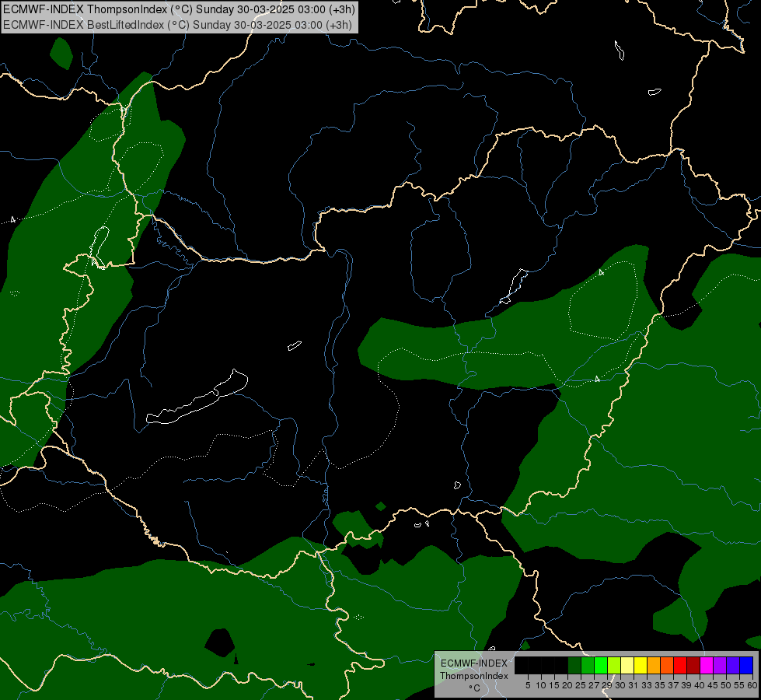Click the legend value "27"
Screen dimensions: 761x700
[594, 685]
